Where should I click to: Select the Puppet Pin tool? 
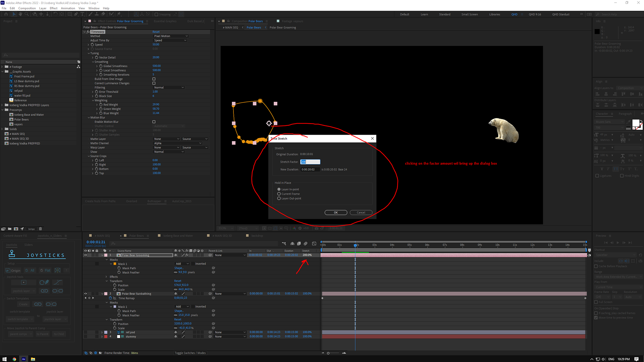[x=119, y=14]
